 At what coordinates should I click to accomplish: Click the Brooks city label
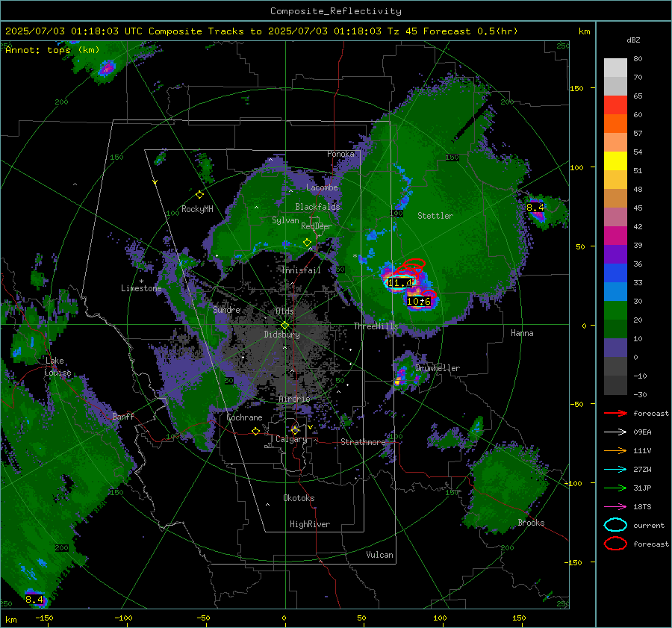(x=531, y=523)
